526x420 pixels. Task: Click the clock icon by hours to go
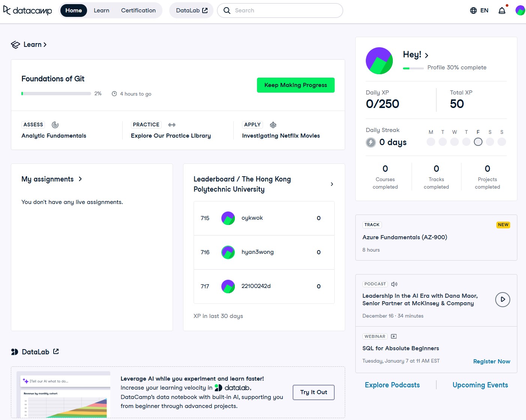pyautogui.click(x=114, y=94)
